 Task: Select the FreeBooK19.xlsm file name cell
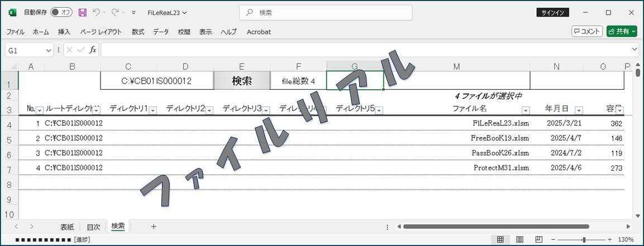click(457, 138)
